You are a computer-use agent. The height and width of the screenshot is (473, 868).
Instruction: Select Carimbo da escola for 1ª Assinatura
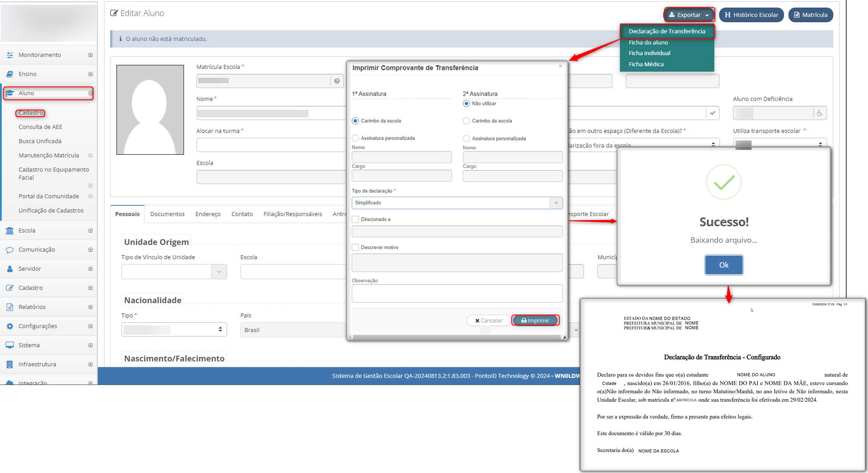[355, 121]
